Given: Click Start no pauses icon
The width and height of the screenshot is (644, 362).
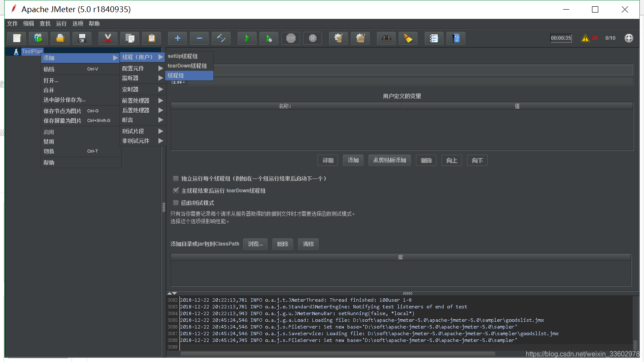Looking at the screenshot, I should (x=269, y=38).
